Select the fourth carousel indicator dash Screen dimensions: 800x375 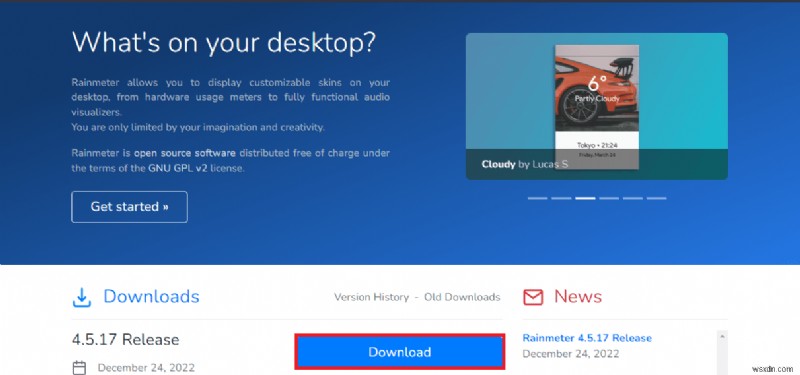pyautogui.click(x=609, y=198)
